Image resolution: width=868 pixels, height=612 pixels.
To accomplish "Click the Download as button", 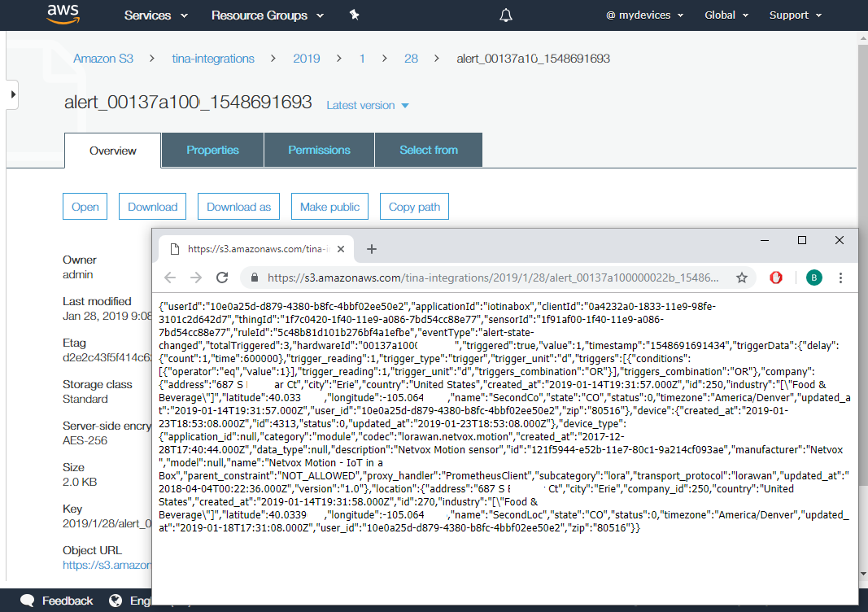I will 238,207.
